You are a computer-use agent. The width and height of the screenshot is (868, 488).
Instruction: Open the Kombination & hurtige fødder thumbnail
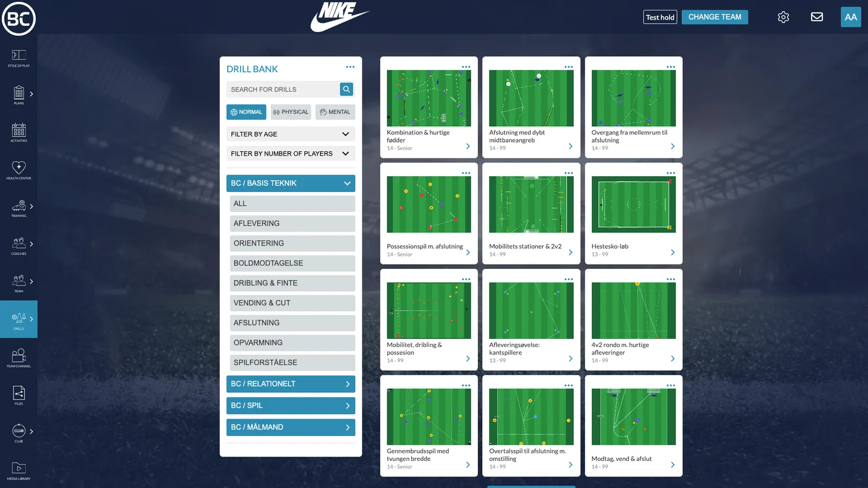429,98
